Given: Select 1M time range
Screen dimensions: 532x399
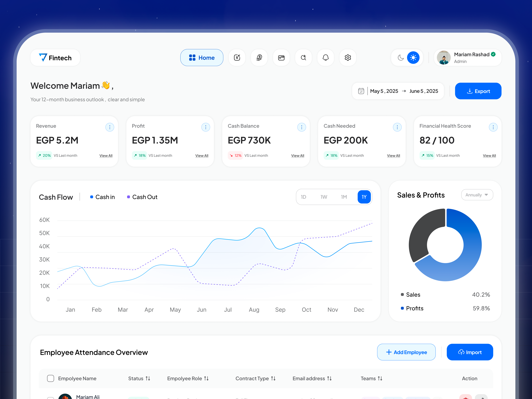Looking at the screenshot, I should [x=344, y=197].
